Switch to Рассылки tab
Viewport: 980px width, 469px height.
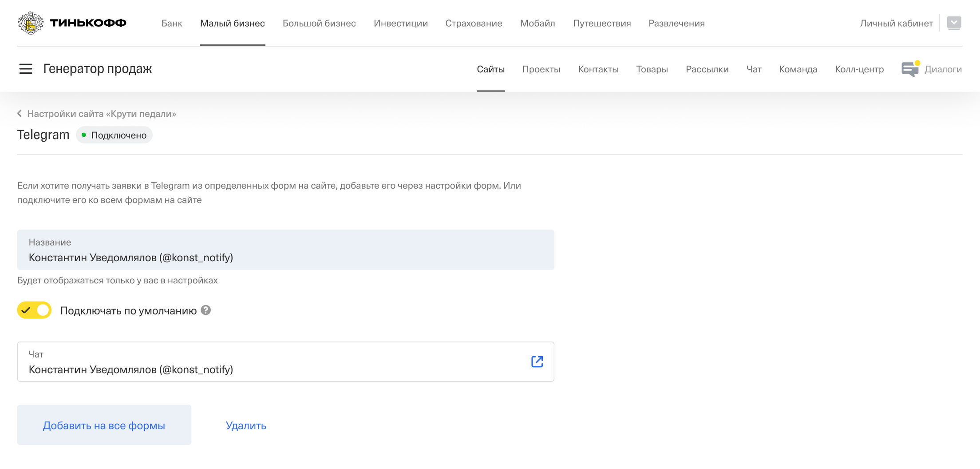pos(707,69)
